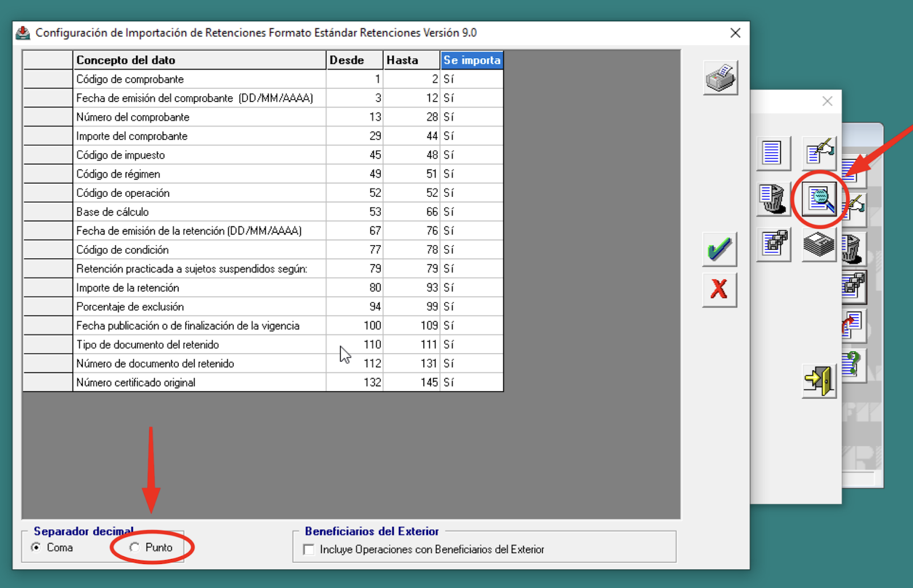Click the Hasta column header
Image resolution: width=913 pixels, height=588 pixels.
tap(411, 60)
